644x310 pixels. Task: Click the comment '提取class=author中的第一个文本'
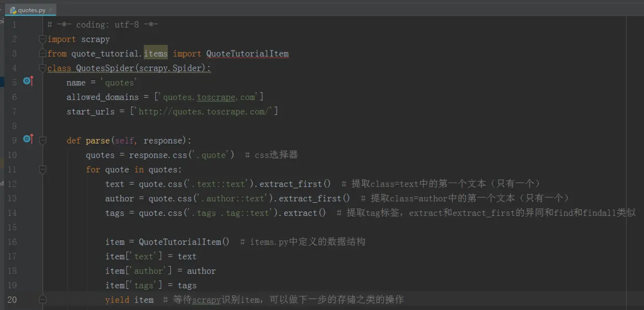438,198
